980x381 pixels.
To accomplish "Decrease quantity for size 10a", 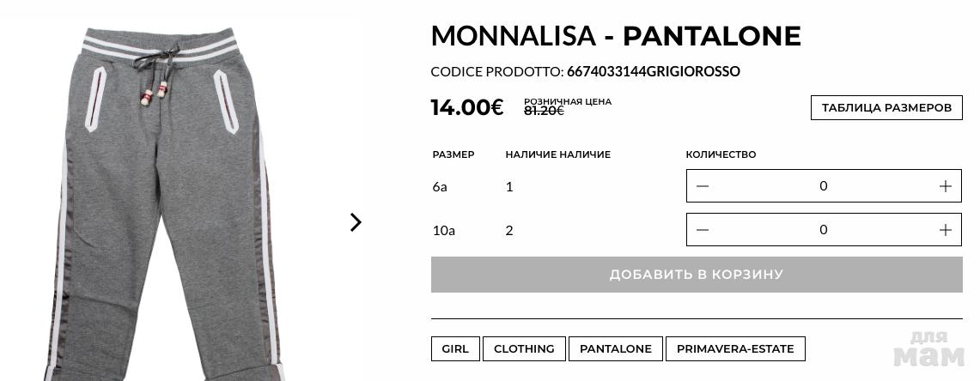I will [703, 230].
